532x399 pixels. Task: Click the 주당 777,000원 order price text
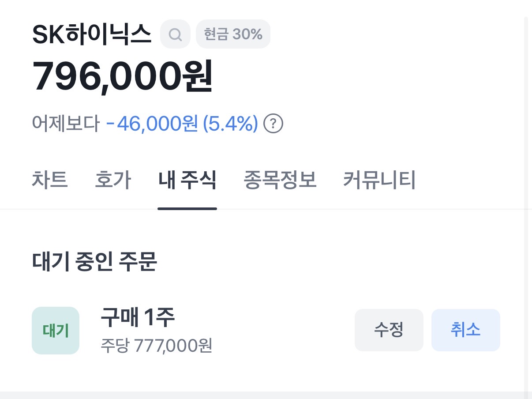(x=157, y=345)
